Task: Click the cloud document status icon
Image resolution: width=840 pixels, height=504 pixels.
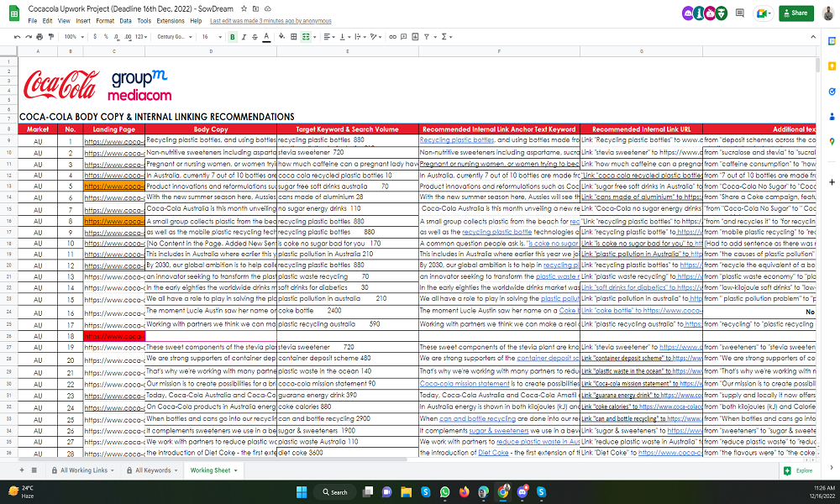Action: click(267, 8)
